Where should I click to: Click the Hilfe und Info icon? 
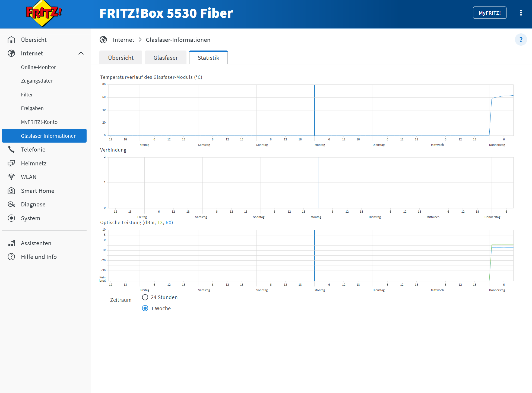click(11, 257)
